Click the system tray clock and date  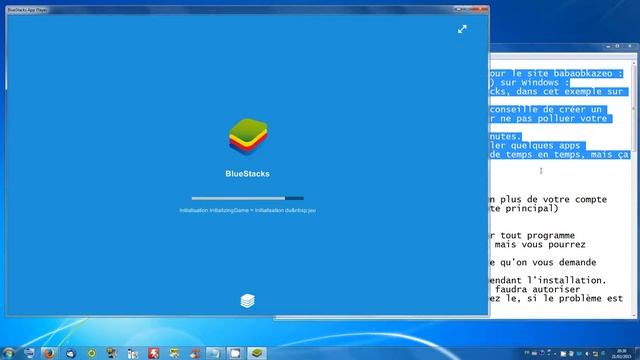(x=621, y=353)
